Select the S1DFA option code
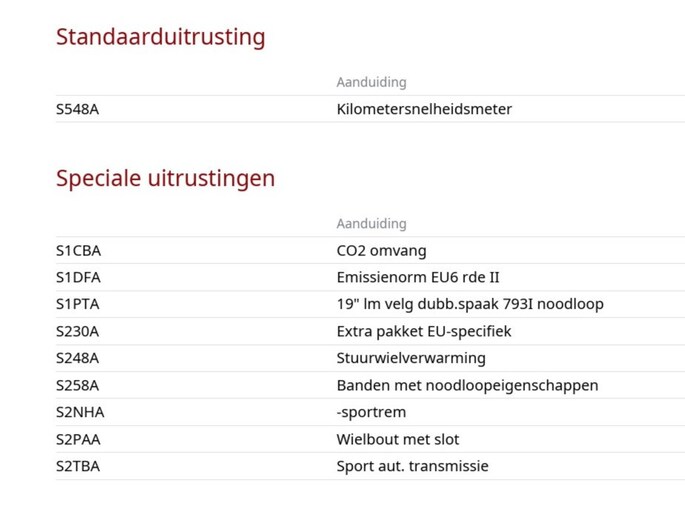Viewport: 685px width, 514px height. point(78,277)
